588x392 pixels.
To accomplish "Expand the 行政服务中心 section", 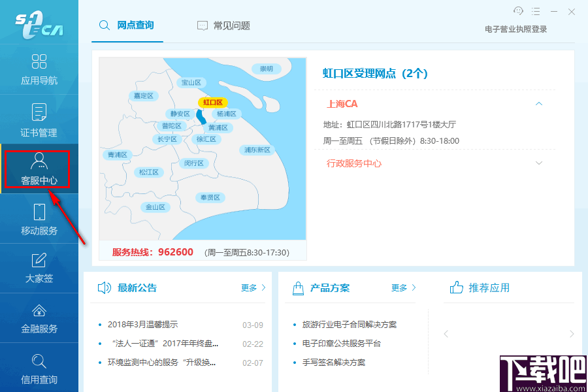I will pos(539,163).
